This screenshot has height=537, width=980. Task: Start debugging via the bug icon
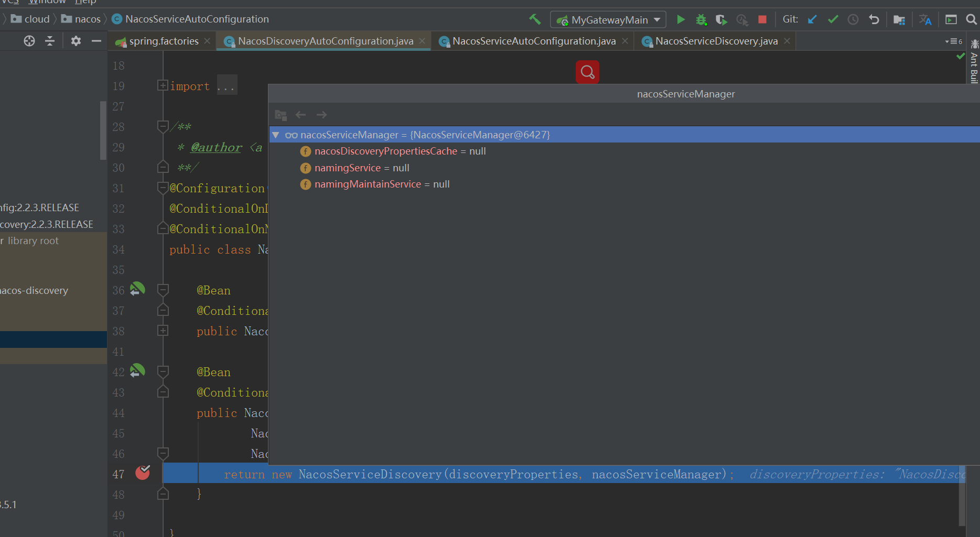tap(701, 19)
